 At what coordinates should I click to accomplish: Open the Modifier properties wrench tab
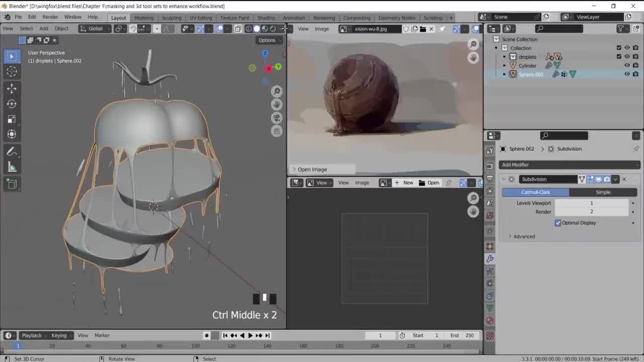pyautogui.click(x=490, y=258)
